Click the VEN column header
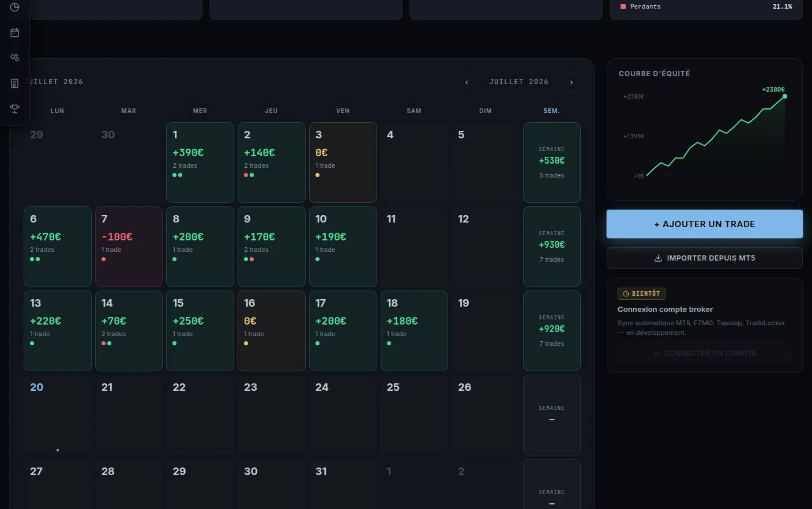The image size is (812, 509). click(x=343, y=111)
